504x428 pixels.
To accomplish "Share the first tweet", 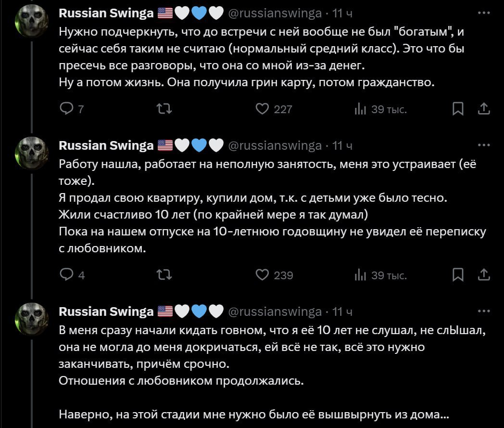I will 483,109.
